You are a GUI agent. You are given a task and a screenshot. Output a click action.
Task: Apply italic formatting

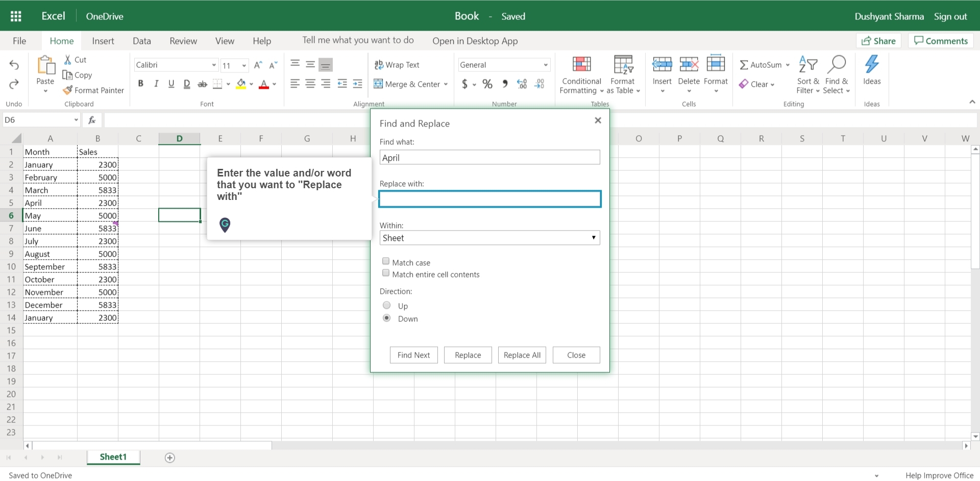pyautogui.click(x=156, y=84)
